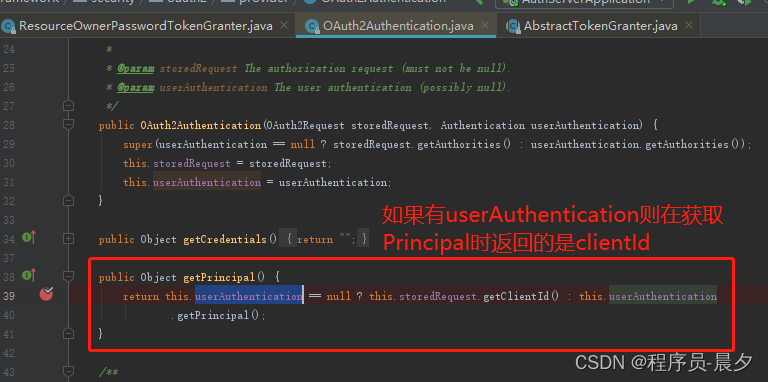Click the fold end marker on line 41

69,334
